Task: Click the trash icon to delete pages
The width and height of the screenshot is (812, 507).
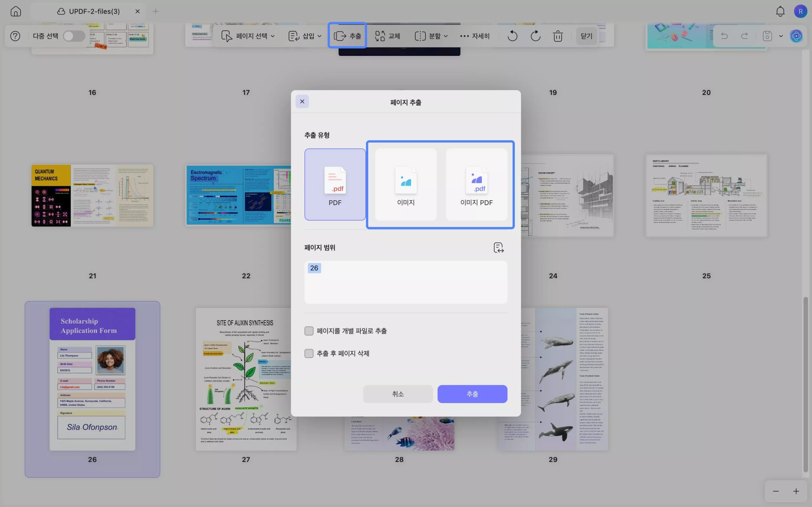Action: (558, 36)
